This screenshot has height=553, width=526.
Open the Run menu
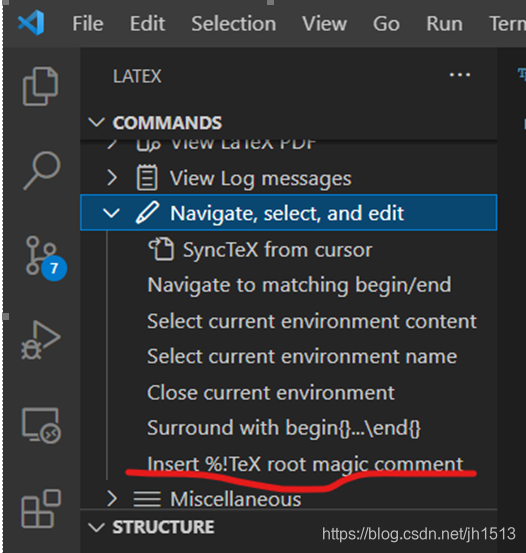(445, 24)
